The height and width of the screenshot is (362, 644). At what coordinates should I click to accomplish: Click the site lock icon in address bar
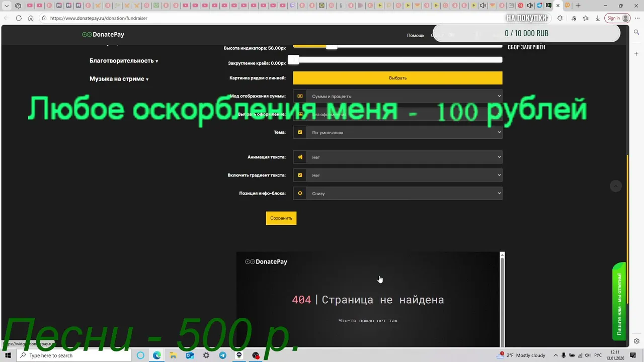[44, 18]
